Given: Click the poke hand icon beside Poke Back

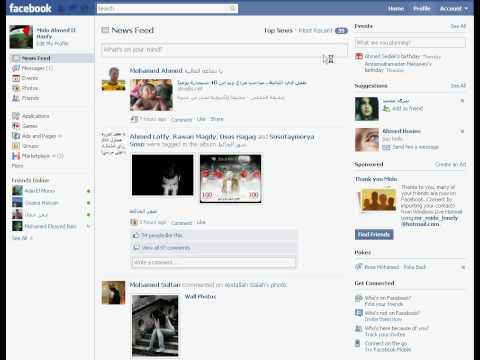Looking at the screenshot, I should tap(359, 267).
